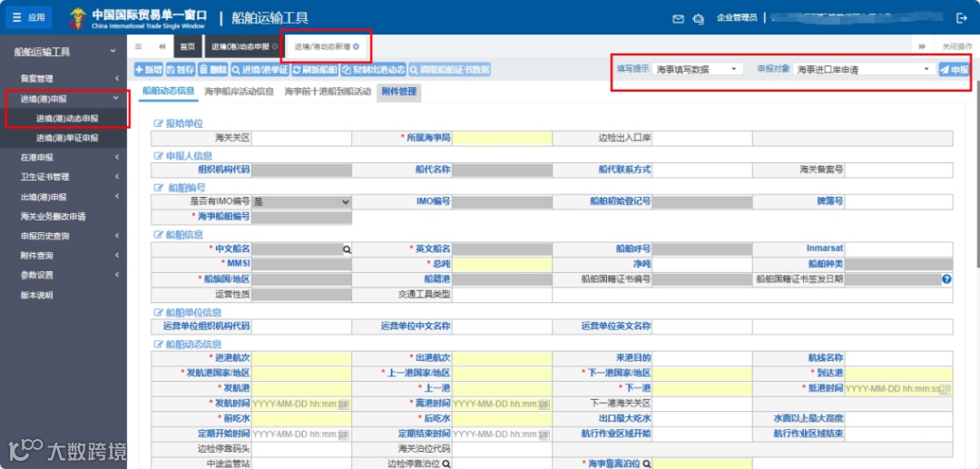
Task: Expand 备案管理 in sidebar
Action: pos(64,79)
